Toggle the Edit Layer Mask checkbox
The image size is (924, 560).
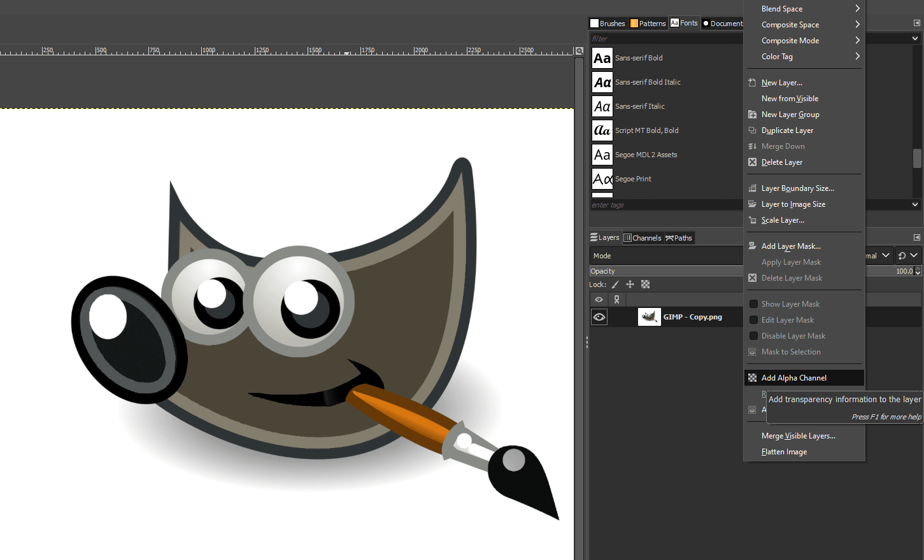point(754,319)
